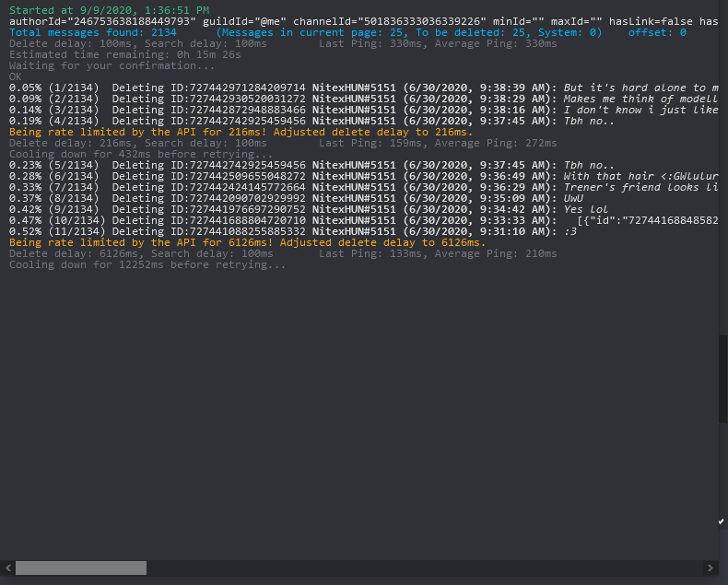
Task: Click the "Messages in current page: 25" text
Action: coord(313,32)
